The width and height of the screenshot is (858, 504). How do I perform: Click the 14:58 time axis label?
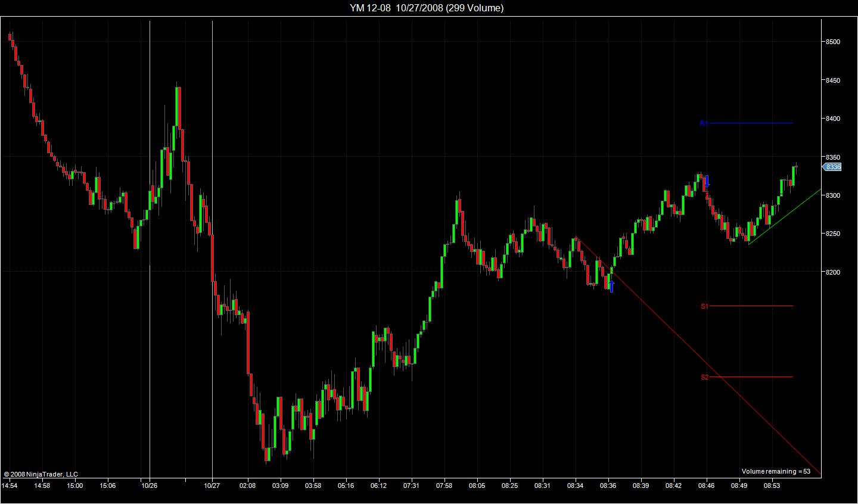point(42,486)
